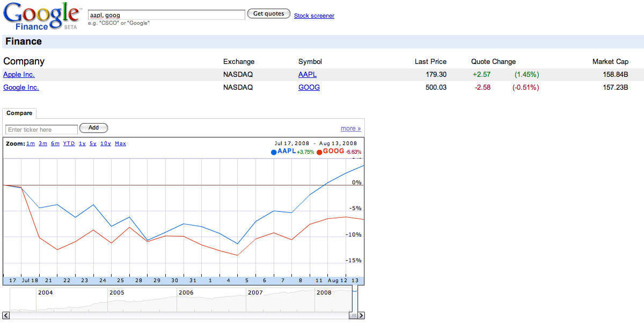Click the GOOG symbol link
Image resolution: width=644 pixels, height=330 pixels.
pyautogui.click(x=309, y=88)
